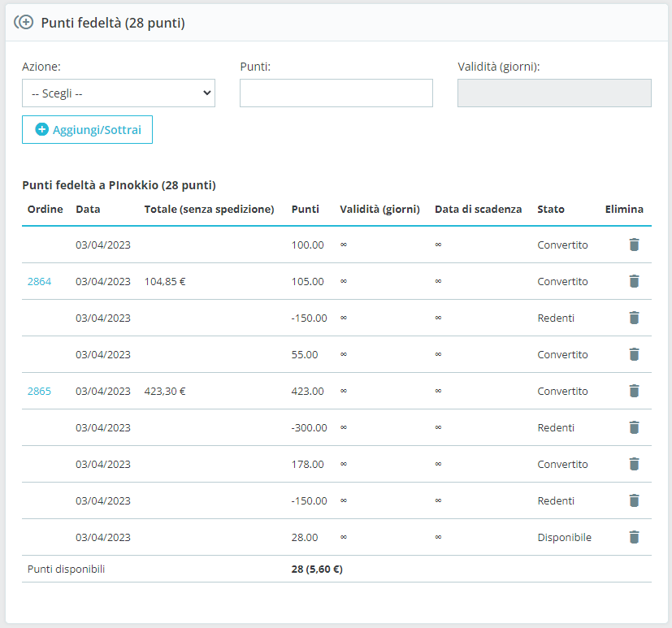
Task: Click the Ordine column header
Action: point(45,209)
